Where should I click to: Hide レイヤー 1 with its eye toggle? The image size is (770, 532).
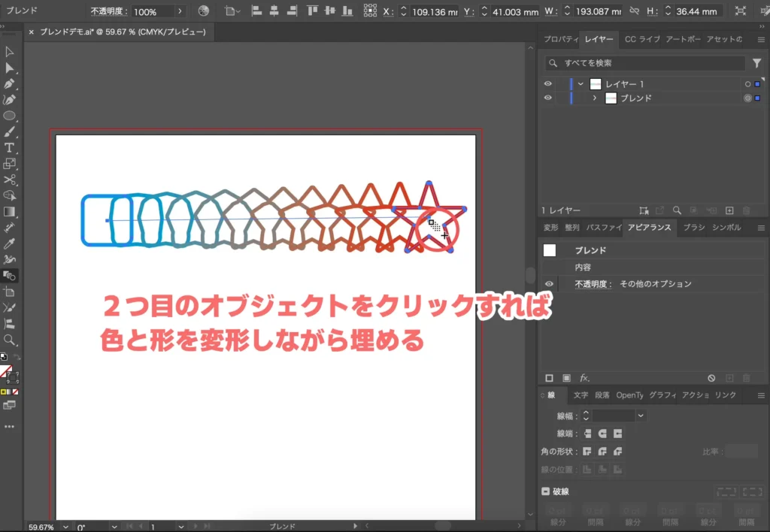coord(548,83)
